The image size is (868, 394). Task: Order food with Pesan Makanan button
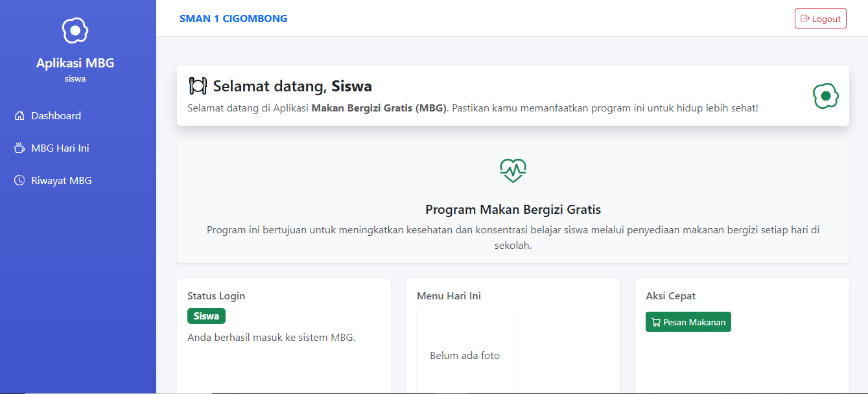(688, 322)
